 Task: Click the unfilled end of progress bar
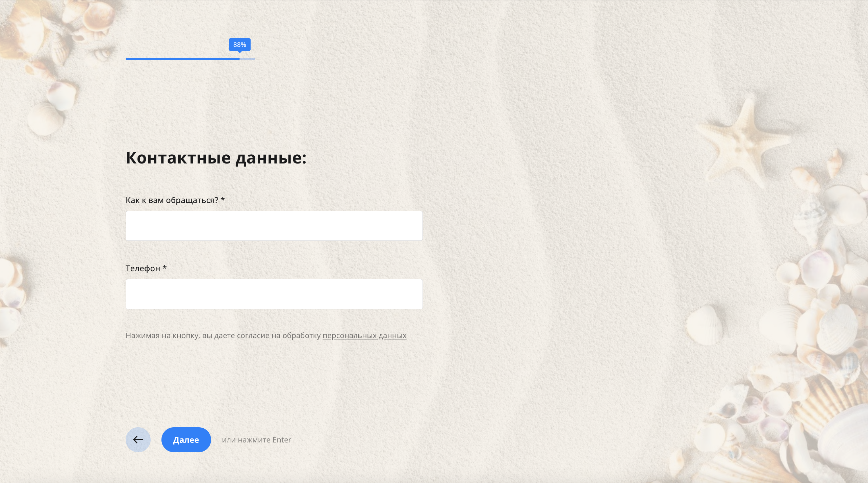coord(248,59)
